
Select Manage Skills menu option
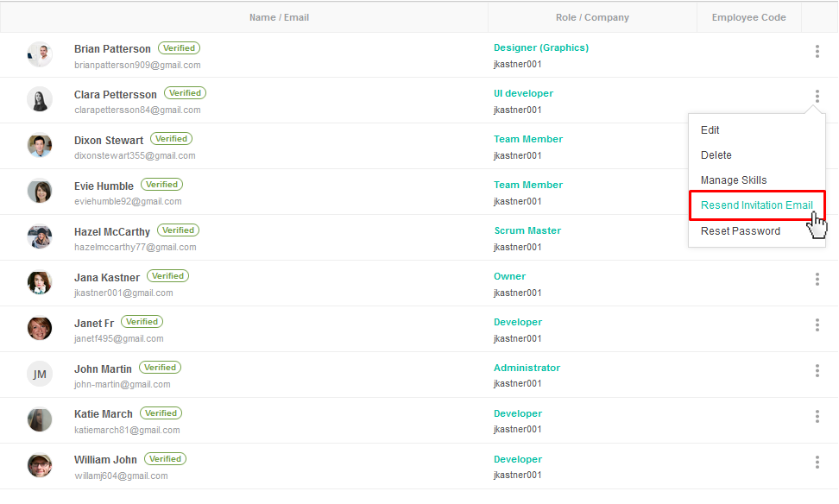[734, 180]
